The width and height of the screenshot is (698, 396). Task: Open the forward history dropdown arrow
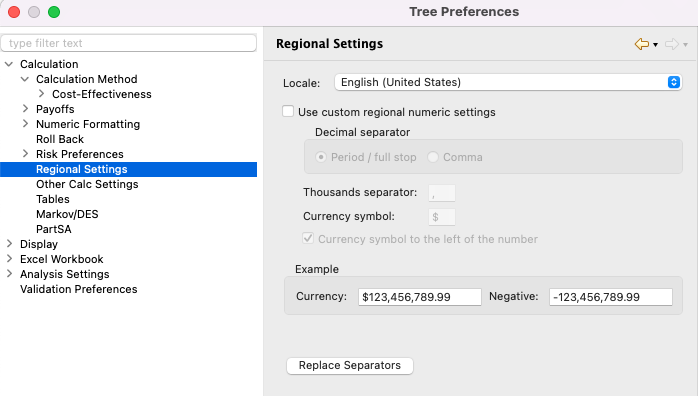(686, 45)
